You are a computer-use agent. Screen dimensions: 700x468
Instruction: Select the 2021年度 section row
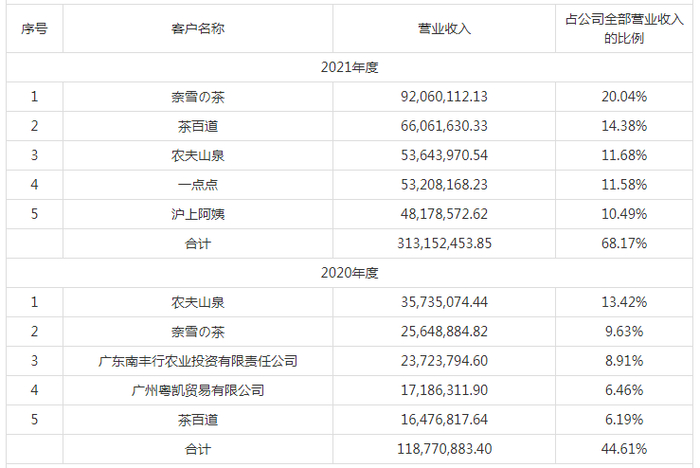(x=350, y=67)
